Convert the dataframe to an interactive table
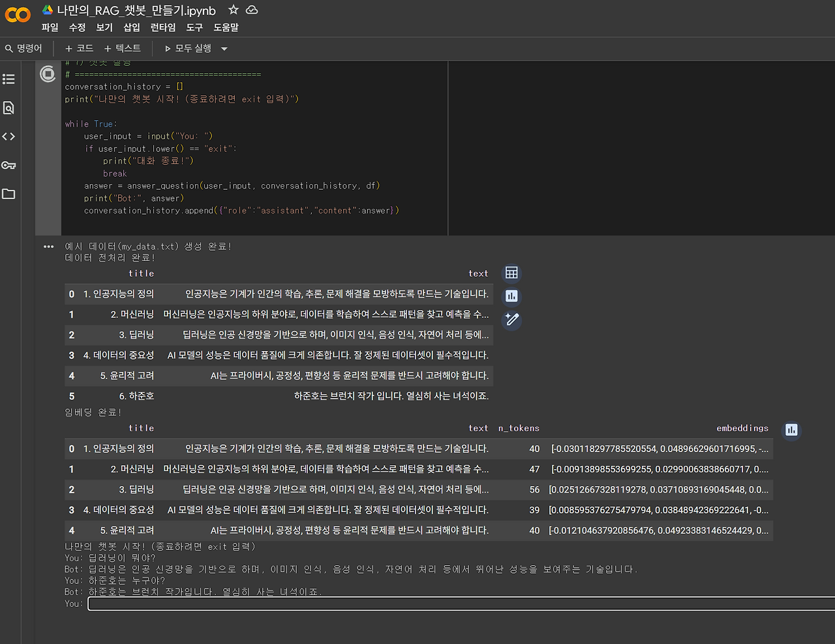835x644 pixels. tap(511, 272)
